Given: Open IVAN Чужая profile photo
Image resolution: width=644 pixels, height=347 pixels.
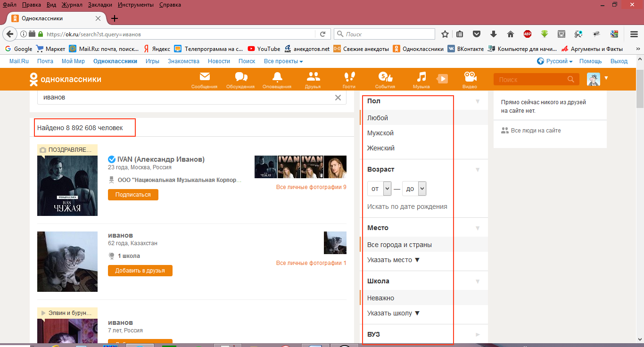Looking at the screenshot, I should click(67, 186).
